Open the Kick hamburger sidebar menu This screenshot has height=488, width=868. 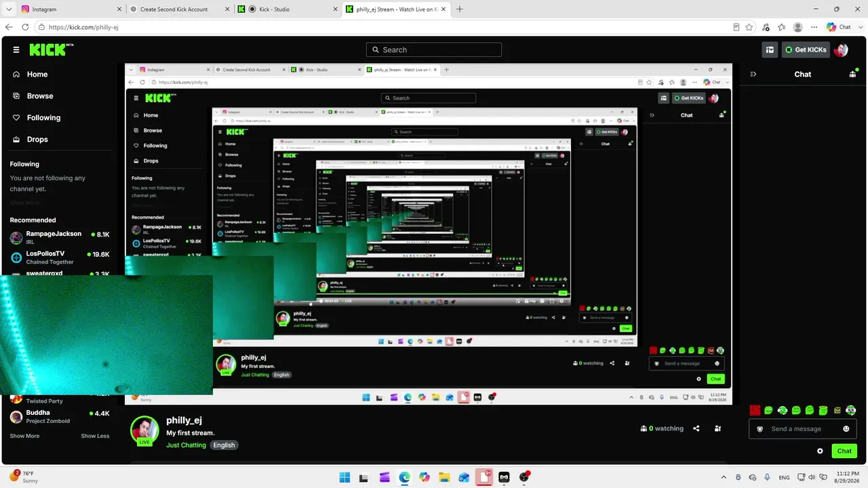point(16,49)
